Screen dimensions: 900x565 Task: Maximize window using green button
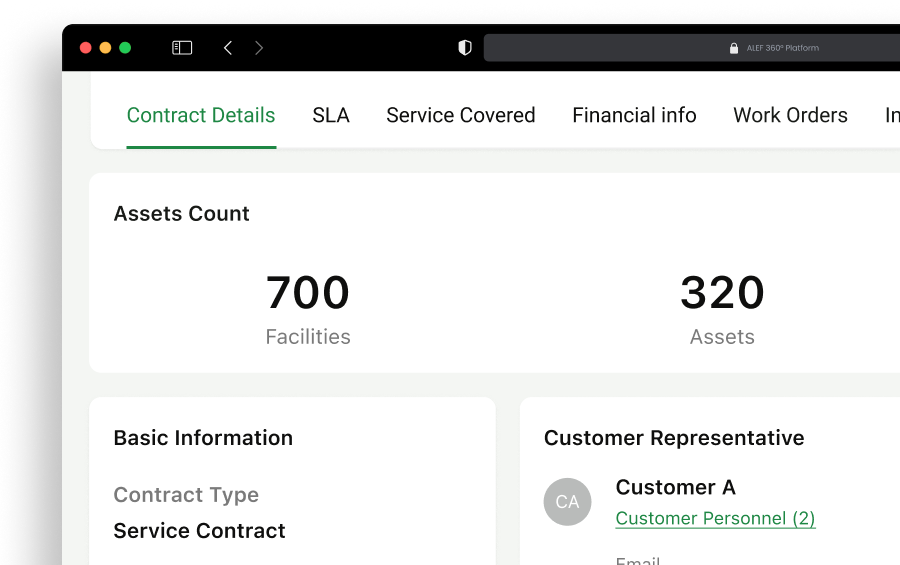click(125, 48)
